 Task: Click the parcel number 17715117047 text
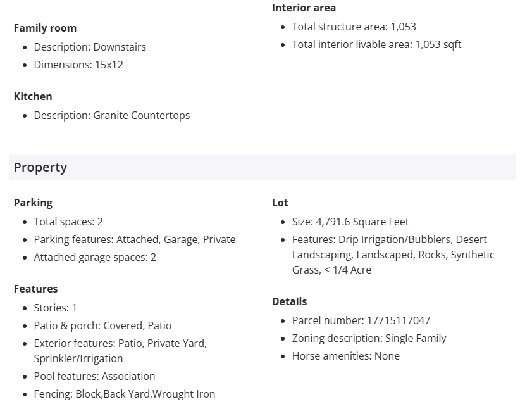tap(398, 320)
